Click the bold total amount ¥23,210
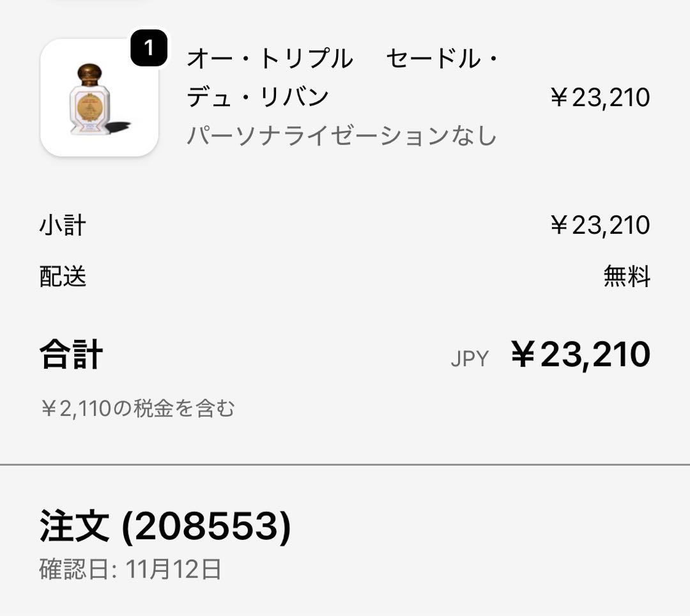 coord(581,355)
